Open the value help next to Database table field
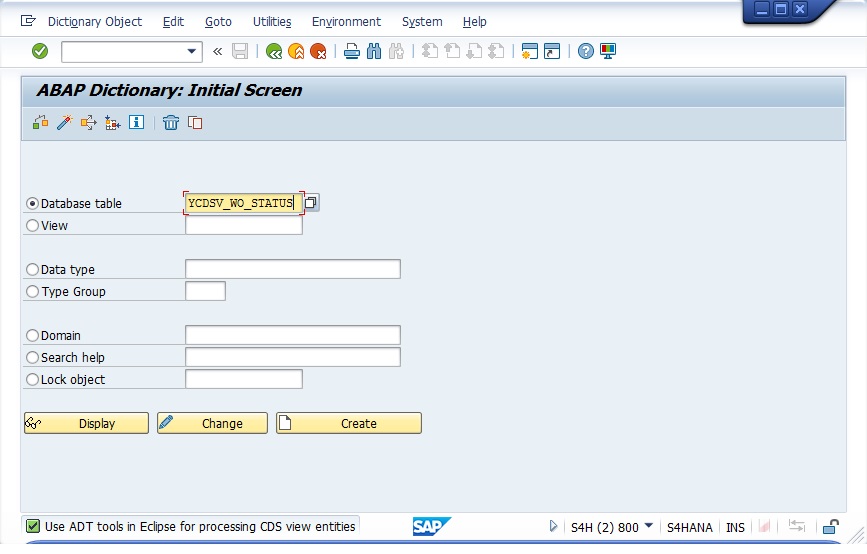The image size is (867, 554). tap(311, 203)
